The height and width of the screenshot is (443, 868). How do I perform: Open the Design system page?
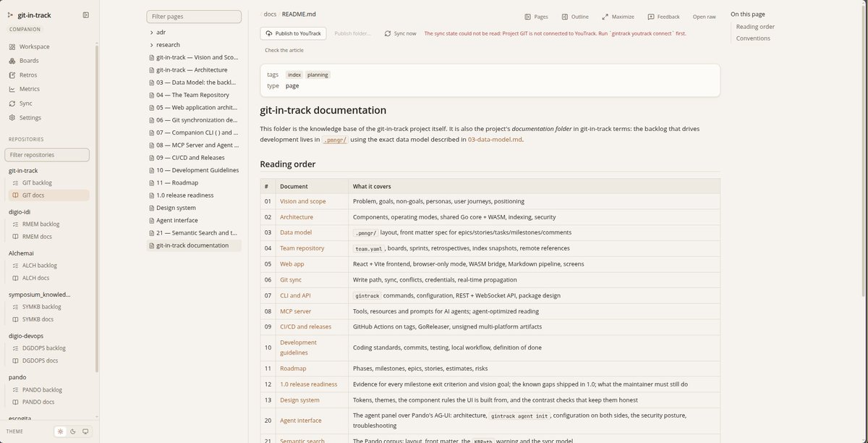click(x=194, y=208)
